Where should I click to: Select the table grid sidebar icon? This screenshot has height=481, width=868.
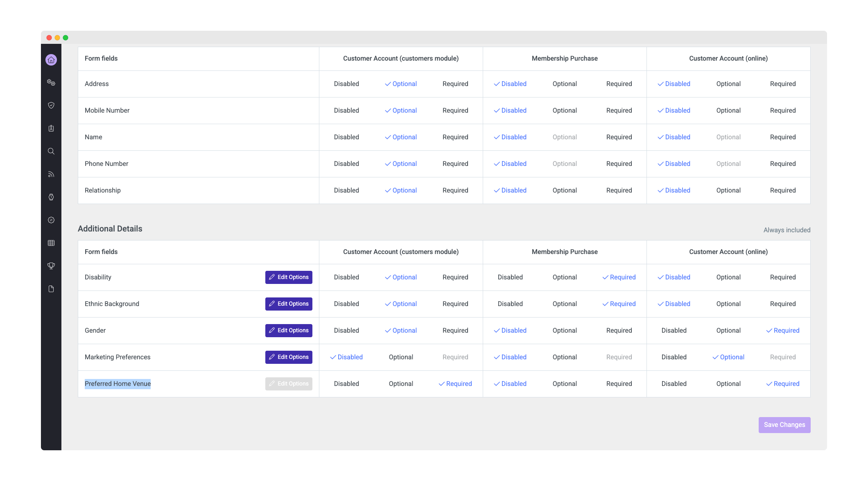[x=51, y=243]
